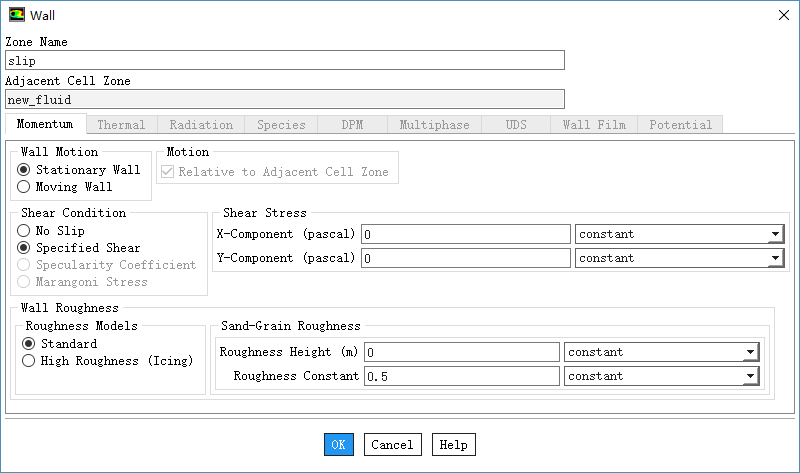The image size is (800, 473).
Task: Open Help for wall settings
Action: coord(453,445)
